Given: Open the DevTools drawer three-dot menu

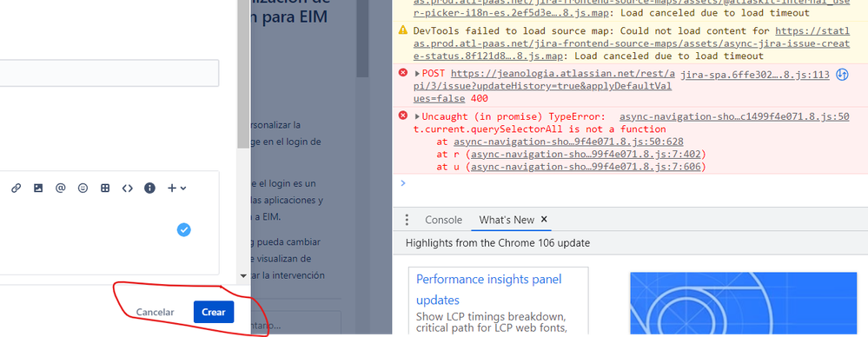Looking at the screenshot, I should 407,220.
